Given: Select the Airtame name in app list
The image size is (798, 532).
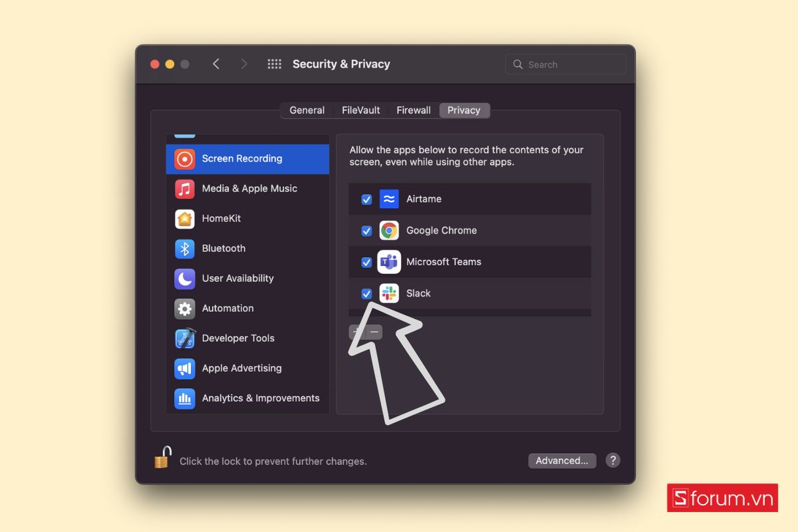Looking at the screenshot, I should 424,199.
